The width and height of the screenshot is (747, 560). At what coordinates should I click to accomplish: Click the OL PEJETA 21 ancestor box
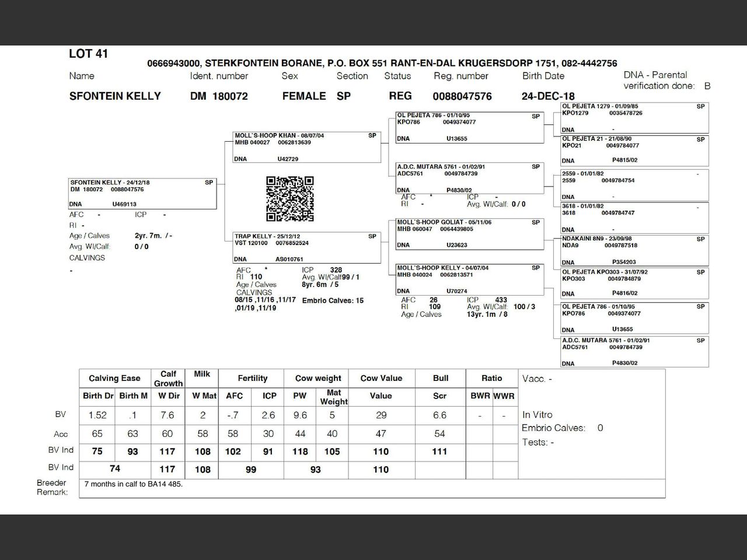pos(634,150)
